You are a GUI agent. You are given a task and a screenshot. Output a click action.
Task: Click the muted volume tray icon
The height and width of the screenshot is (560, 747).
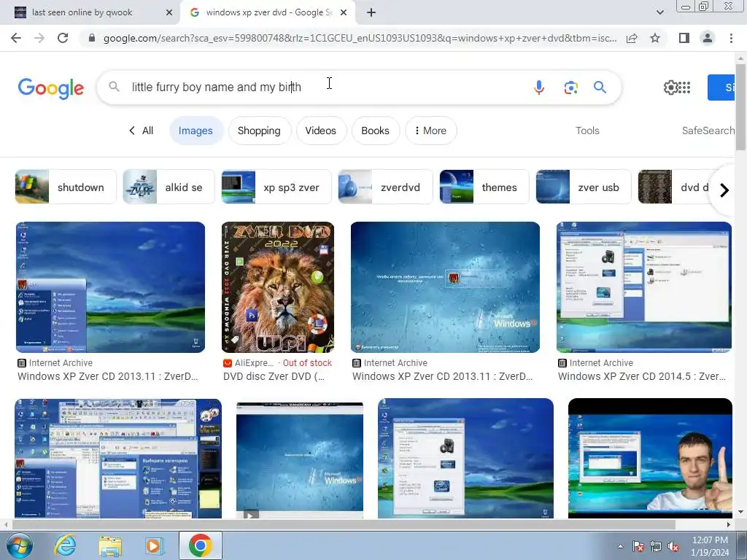[673, 546]
